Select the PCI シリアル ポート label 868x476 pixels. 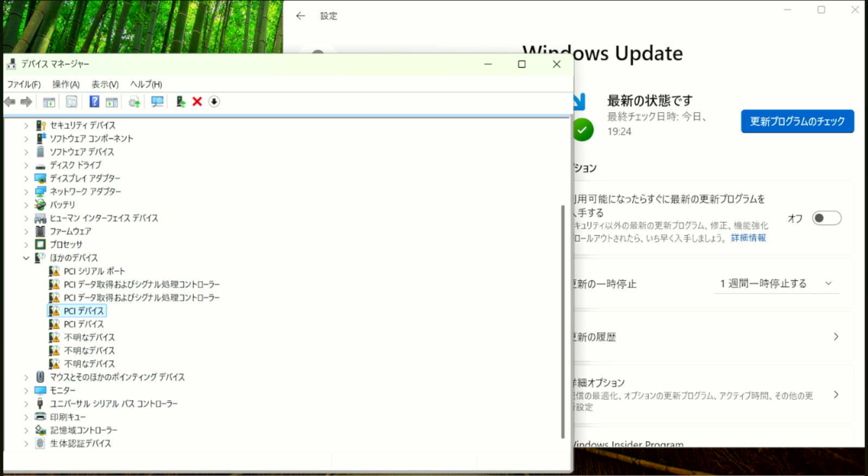(x=94, y=271)
